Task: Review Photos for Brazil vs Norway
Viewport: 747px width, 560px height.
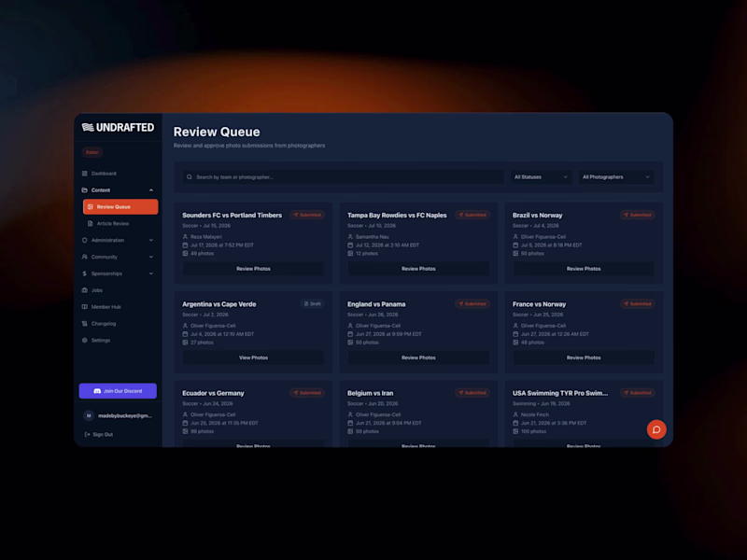Action: (584, 269)
